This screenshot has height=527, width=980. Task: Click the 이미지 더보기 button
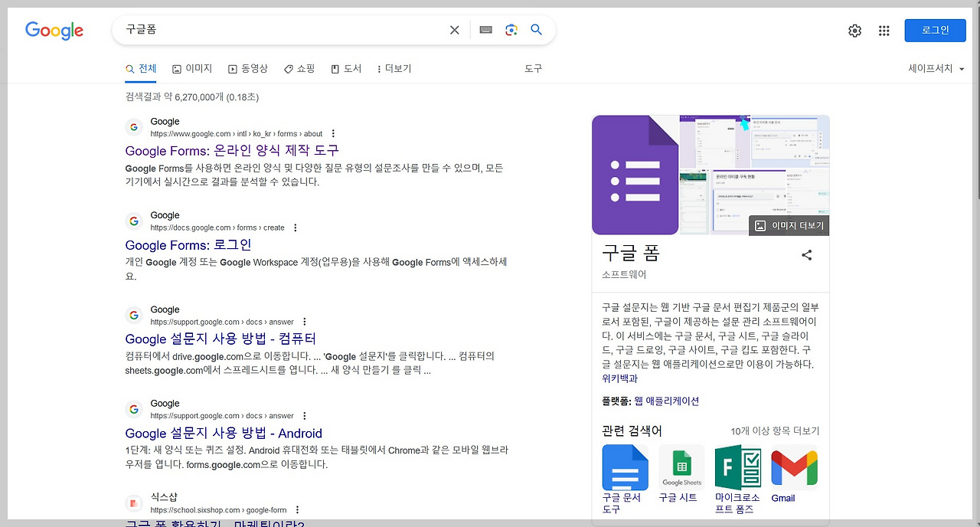click(789, 226)
